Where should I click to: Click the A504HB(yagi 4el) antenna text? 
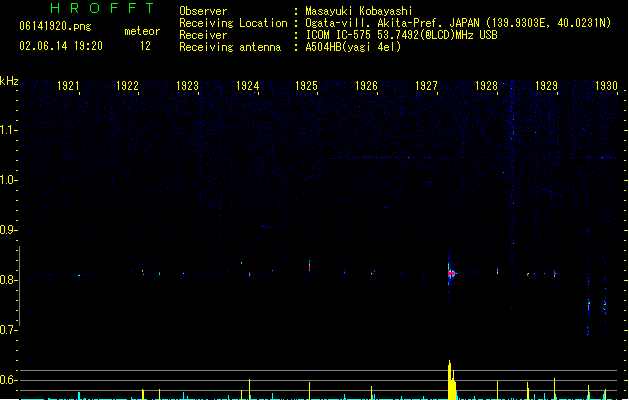(x=353, y=47)
